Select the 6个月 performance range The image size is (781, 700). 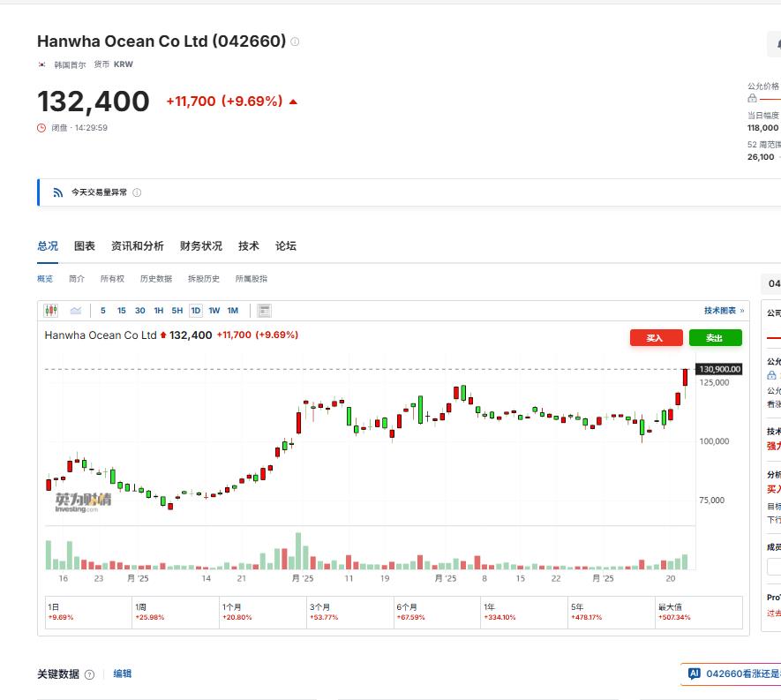point(437,613)
